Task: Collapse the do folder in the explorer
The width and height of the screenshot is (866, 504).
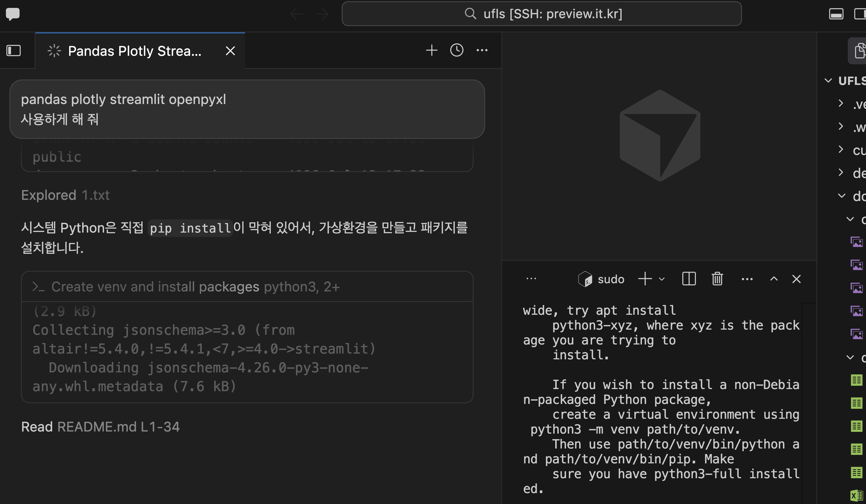Action: click(842, 196)
